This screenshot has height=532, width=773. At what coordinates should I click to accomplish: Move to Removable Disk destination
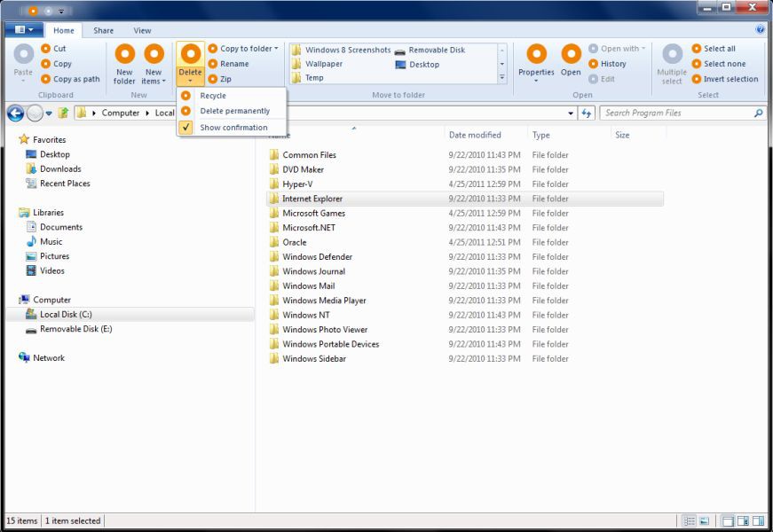tap(430, 50)
